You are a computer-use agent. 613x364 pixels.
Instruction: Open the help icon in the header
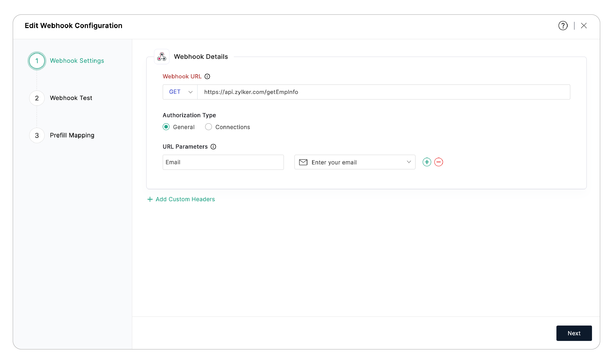click(x=563, y=26)
